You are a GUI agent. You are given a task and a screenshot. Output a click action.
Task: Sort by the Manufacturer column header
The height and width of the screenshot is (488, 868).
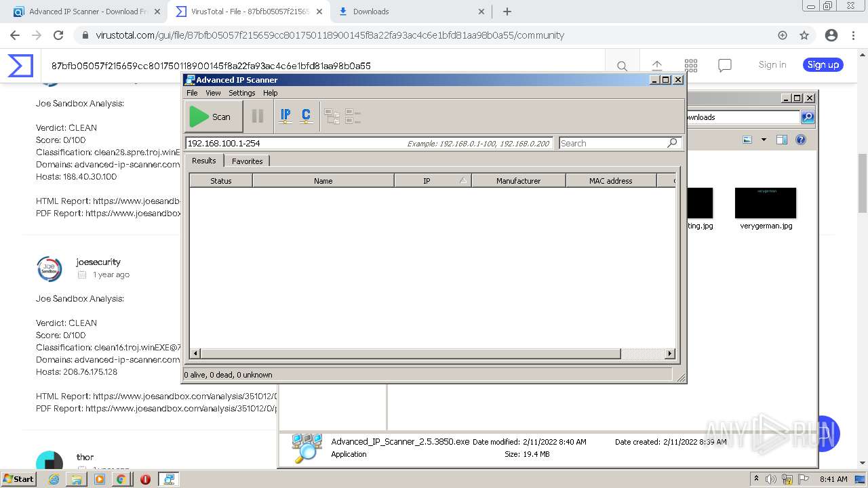pyautogui.click(x=519, y=181)
